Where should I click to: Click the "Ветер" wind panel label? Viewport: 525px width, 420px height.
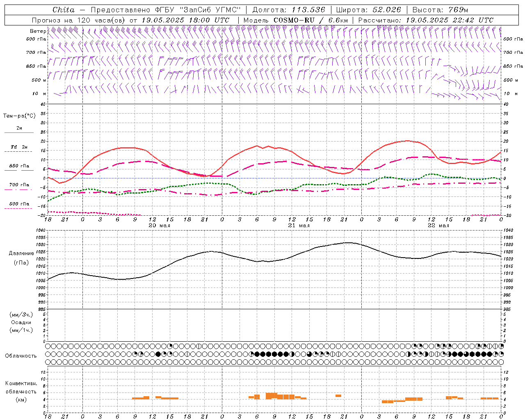(38, 31)
